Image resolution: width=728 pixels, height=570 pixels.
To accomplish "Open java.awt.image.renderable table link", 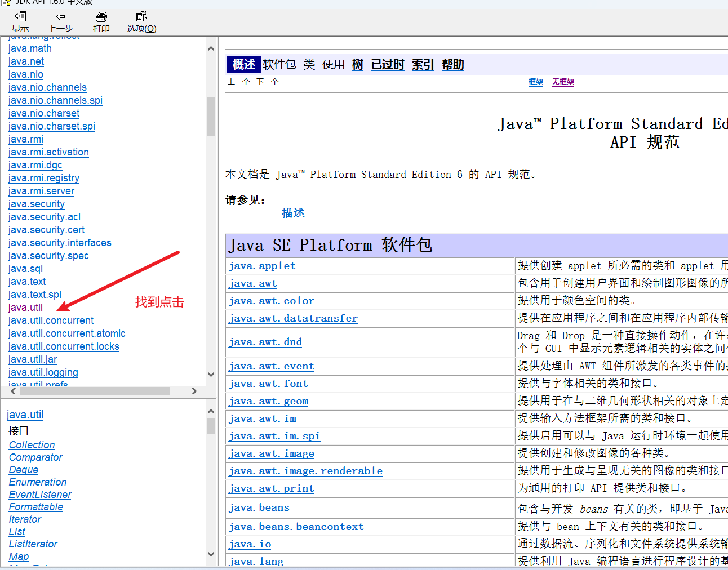I will tap(306, 471).
